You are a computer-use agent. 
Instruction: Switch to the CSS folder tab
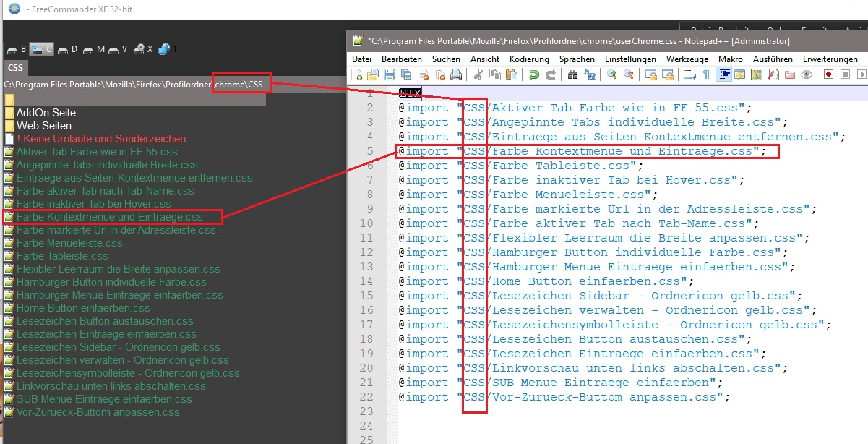(15, 68)
